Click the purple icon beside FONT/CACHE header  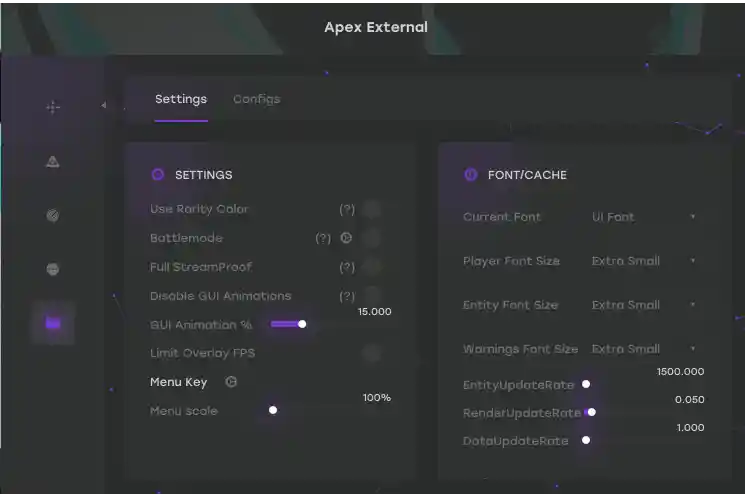pos(470,174)
